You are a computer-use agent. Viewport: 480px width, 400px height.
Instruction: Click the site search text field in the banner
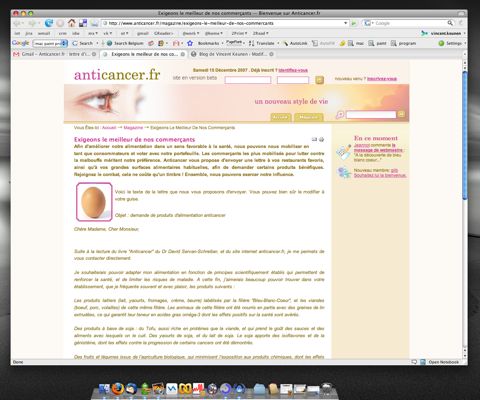point(371,115)
